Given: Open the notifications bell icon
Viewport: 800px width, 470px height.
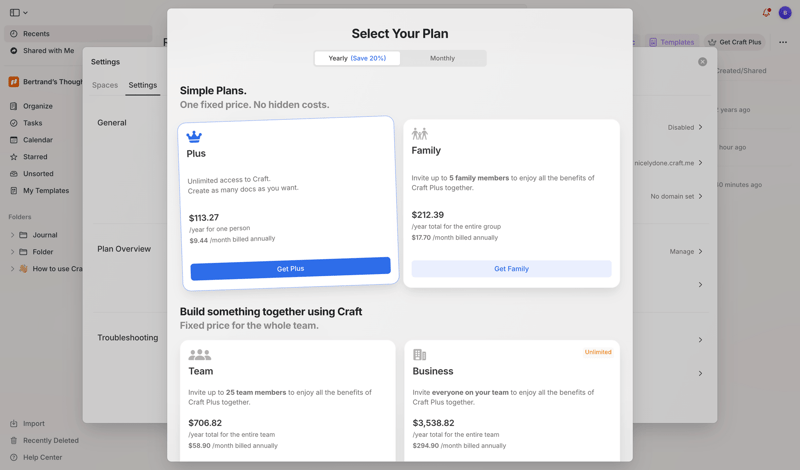Looking at the screenshot, I should pyautogui.click(x=766, y=13).
